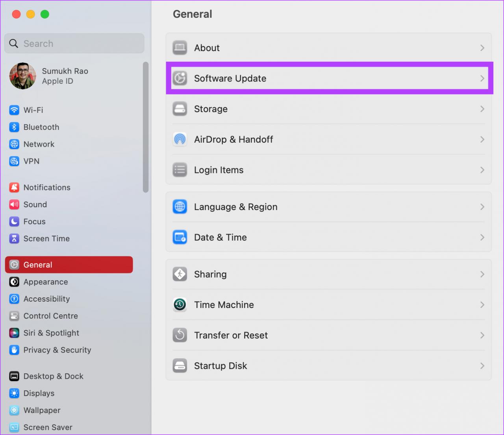Click the AirDrop & Handoff icon
The width and height of the screenshot is (504, 435).
[180, 140]
